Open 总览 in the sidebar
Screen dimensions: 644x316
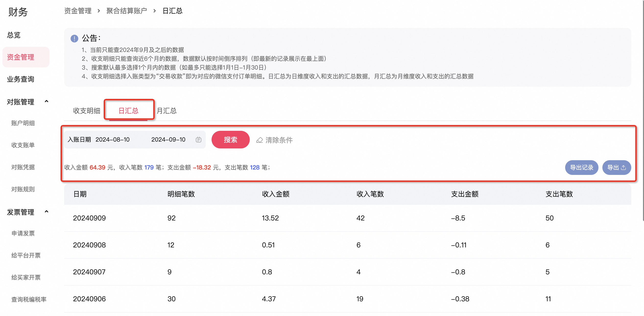coord(14,35)
